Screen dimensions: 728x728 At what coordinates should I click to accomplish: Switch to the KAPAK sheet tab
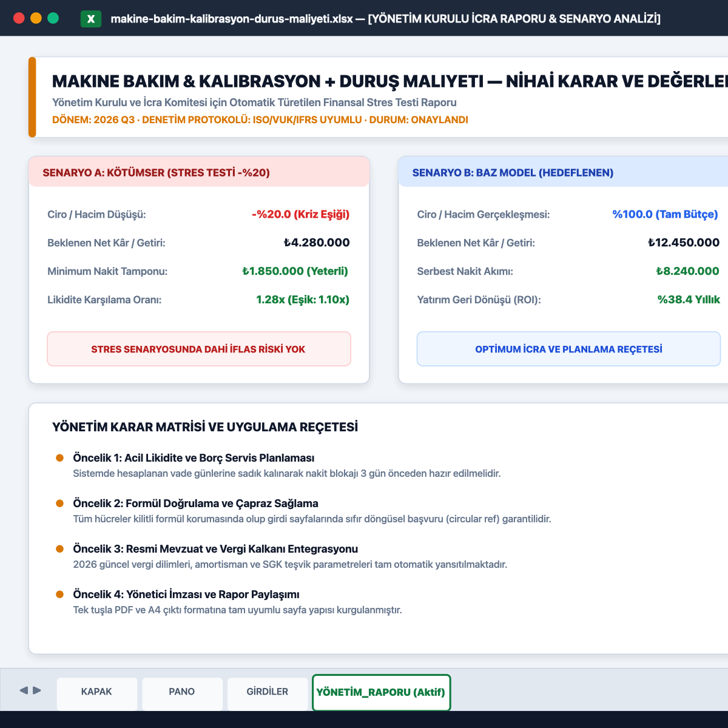(x=97, y=693)
